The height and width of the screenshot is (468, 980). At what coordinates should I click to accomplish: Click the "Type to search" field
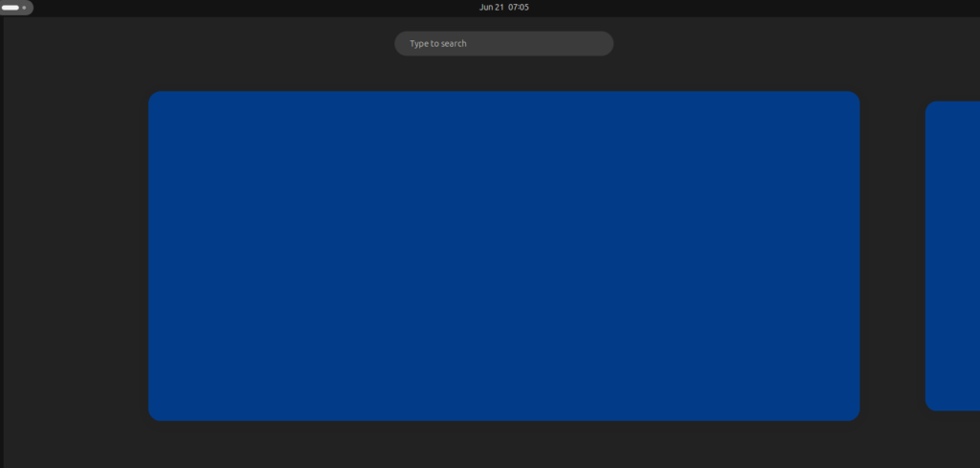click(x=503, y=44)
